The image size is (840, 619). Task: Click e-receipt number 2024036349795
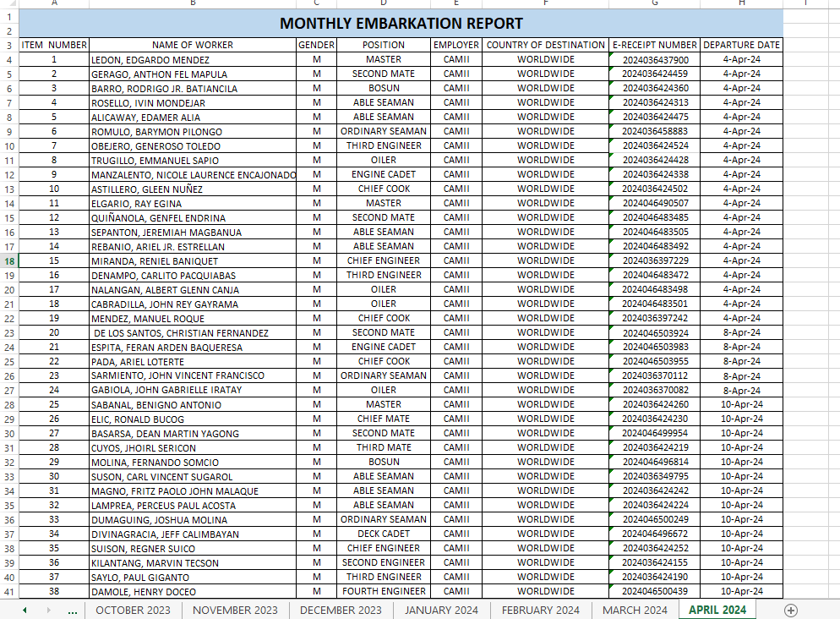tap(655, 476)
